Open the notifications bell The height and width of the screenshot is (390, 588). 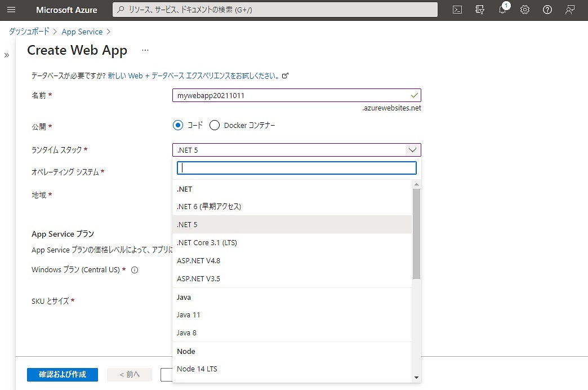coord(502,10)
